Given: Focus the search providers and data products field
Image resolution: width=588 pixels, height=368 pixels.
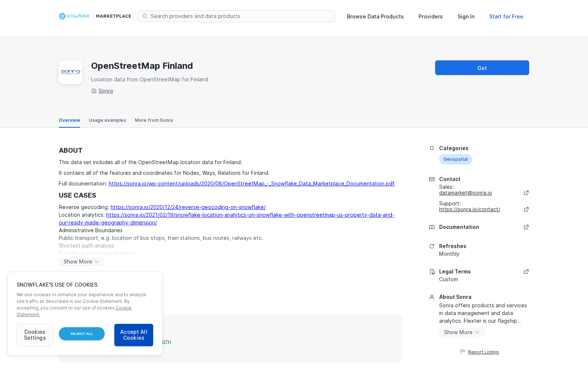Looking at the screenshot, I should 236,16.
